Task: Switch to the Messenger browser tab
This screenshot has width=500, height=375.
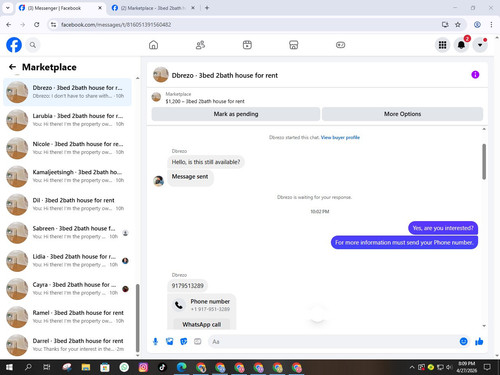Action: (61, 8)
